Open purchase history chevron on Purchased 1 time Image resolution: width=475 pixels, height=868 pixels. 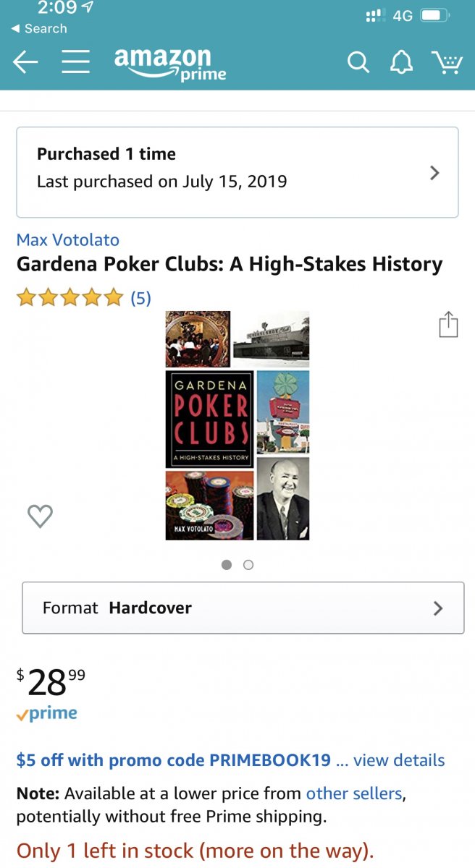[x=434, y=172]
